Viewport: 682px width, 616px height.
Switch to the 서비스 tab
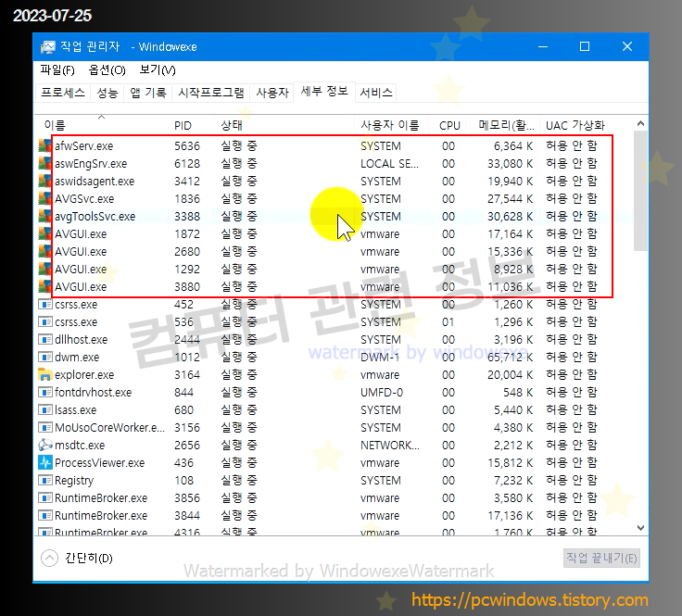click(x=376, y=92)
